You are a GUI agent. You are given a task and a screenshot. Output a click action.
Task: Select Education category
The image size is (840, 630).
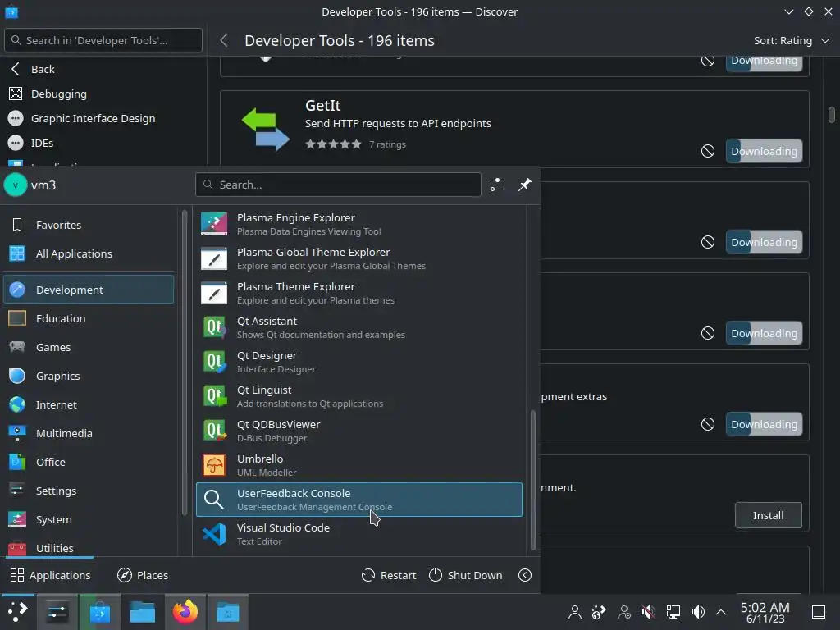tap(89, 318)
